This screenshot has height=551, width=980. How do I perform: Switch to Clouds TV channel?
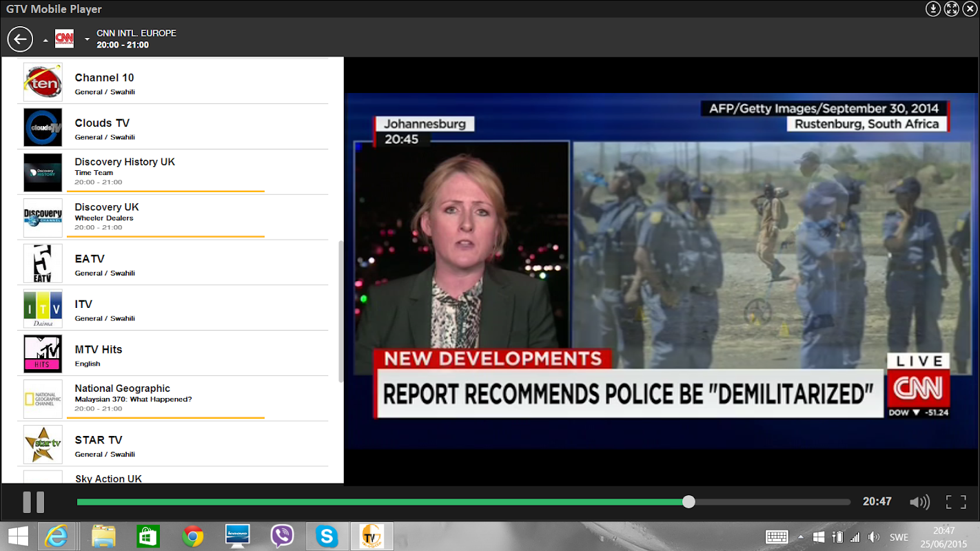pyautogui.click(x=102, y=123)
